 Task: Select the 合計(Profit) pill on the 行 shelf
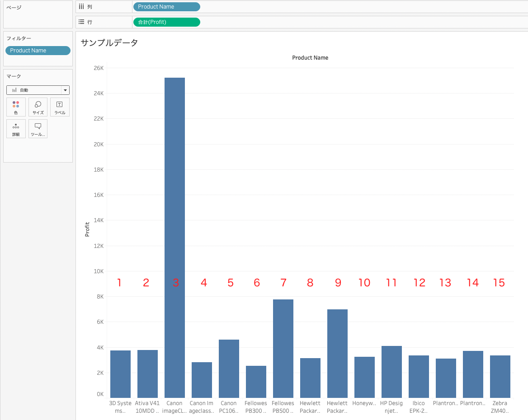click(167, 22)
